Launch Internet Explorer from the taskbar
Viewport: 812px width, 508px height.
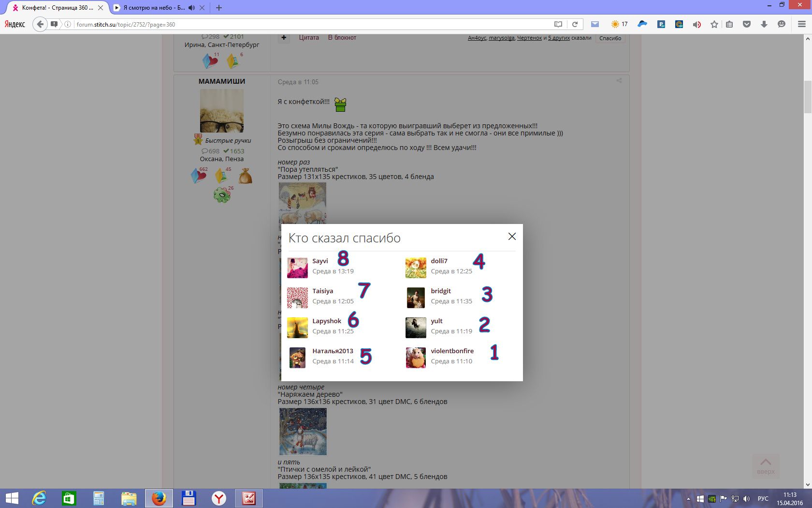click(39, 498)
